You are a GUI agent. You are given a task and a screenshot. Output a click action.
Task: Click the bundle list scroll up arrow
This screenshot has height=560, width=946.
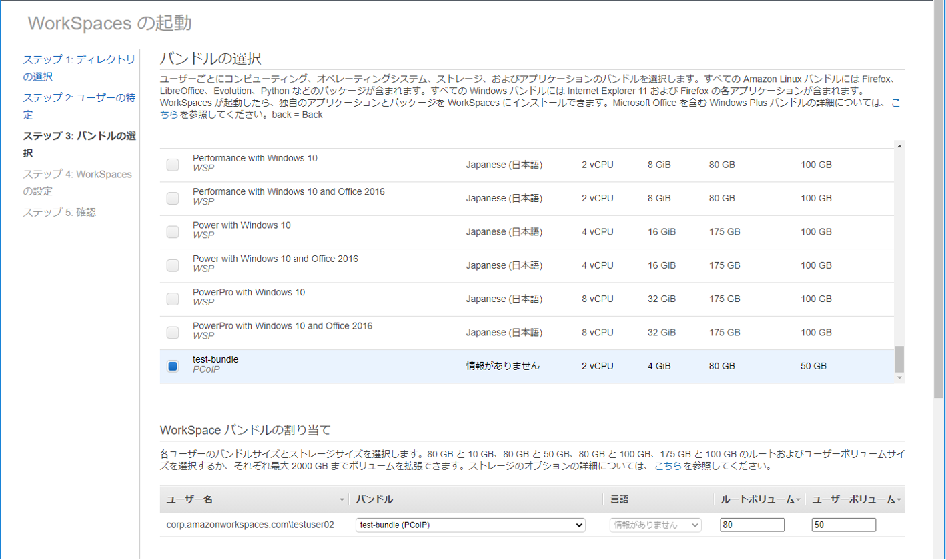[x=899, y=146]
